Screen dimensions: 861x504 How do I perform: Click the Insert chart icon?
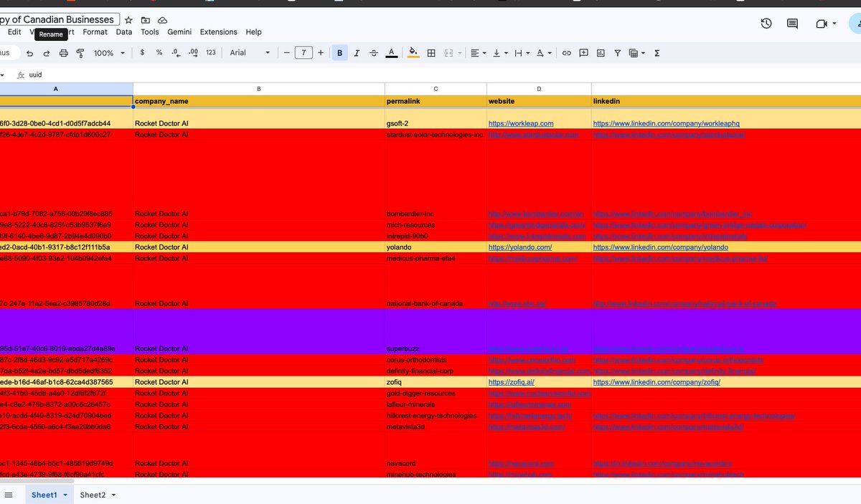[601, 53]
